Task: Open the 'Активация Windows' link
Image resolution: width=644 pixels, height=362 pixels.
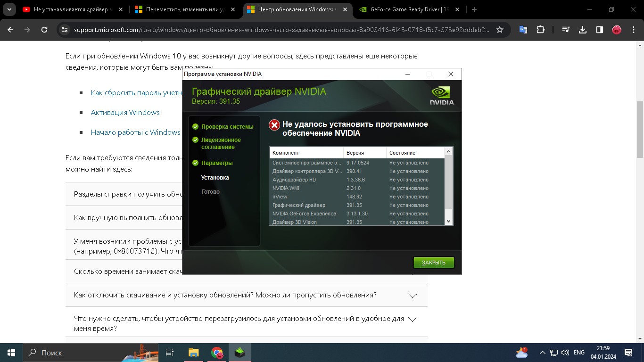Action: [x=125, y=113]
